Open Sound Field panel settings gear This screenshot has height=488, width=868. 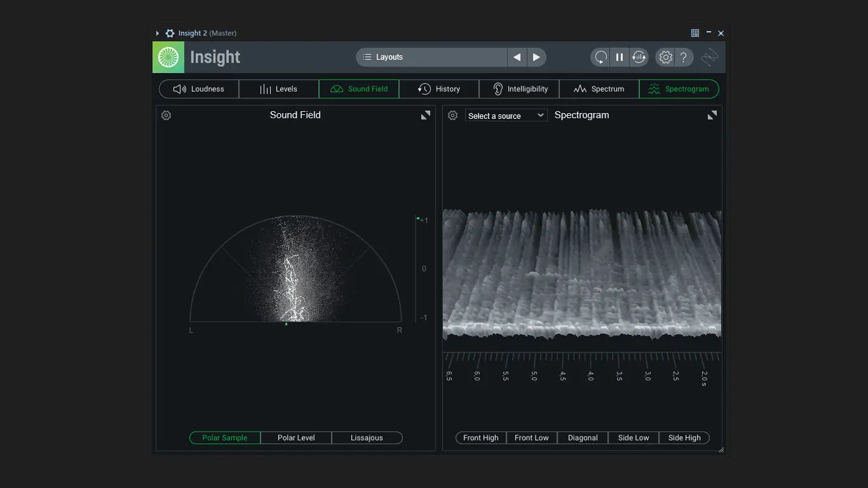(x=166, y=116)
